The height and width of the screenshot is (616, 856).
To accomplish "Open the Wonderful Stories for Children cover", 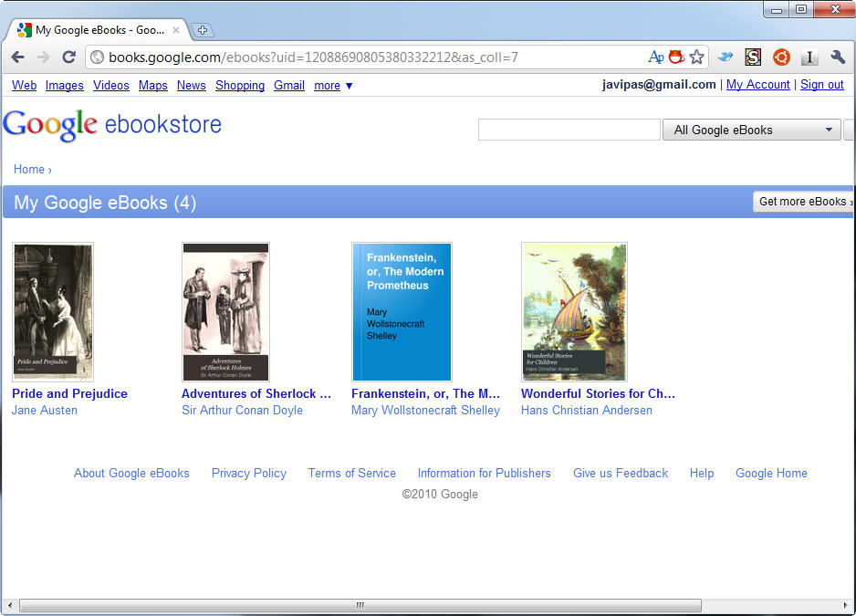I will (574, 312).
